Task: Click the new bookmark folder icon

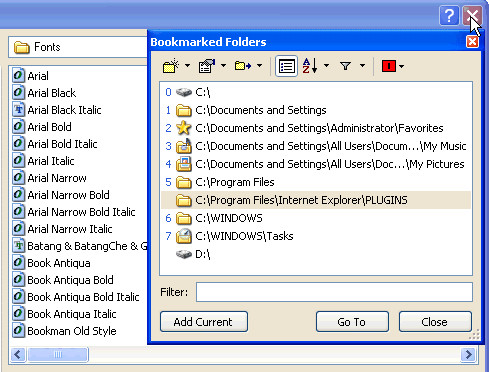Action: (171, 66)
